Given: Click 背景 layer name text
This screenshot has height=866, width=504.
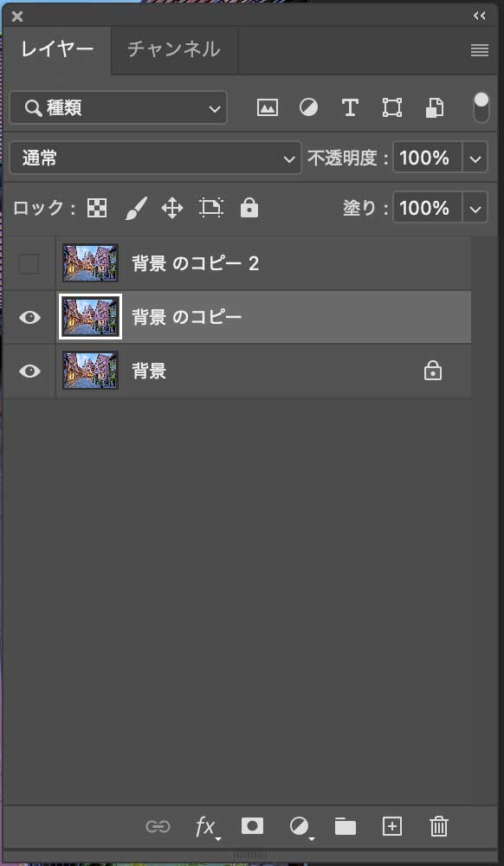Looking at the screenshot, I should pos(149,371).
